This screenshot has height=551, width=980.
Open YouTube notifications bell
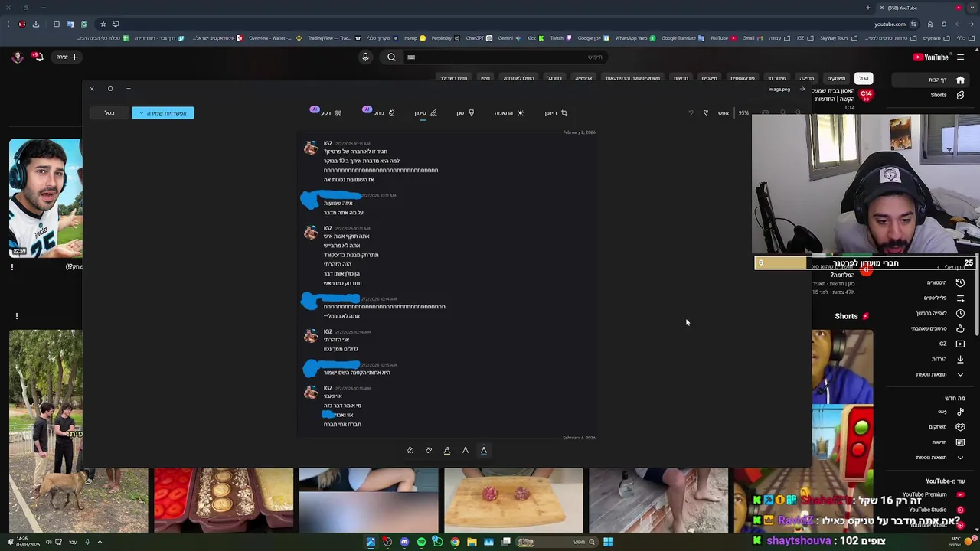tap(37, 57)
